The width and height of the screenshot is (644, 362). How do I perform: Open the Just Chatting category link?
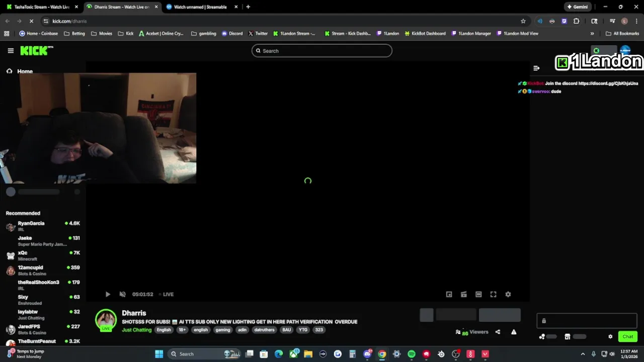136,330
